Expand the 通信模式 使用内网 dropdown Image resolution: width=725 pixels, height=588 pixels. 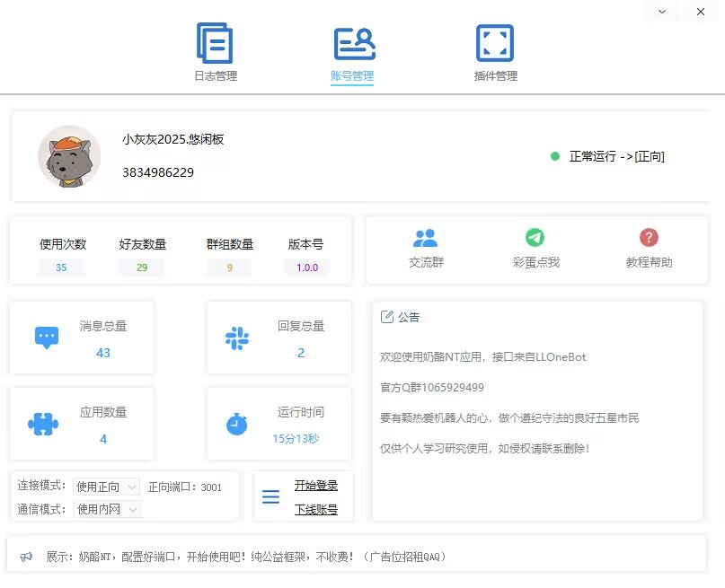[106, 508]
